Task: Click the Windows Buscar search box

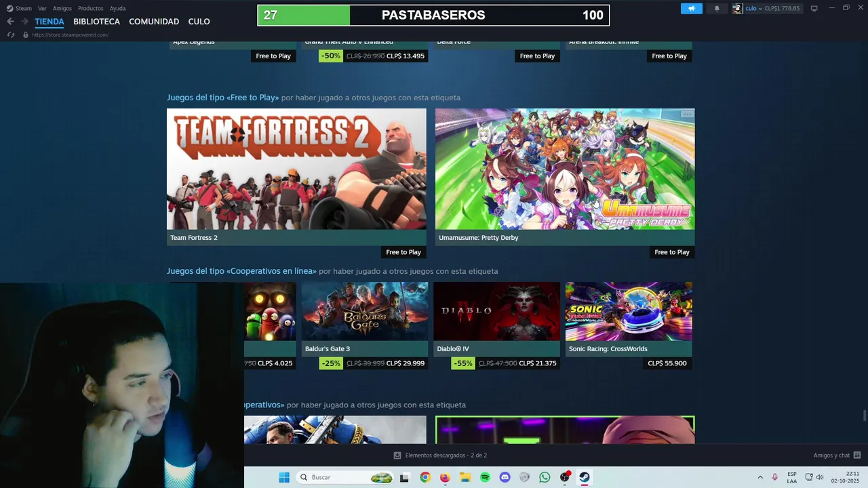Action: click(346, 477)
